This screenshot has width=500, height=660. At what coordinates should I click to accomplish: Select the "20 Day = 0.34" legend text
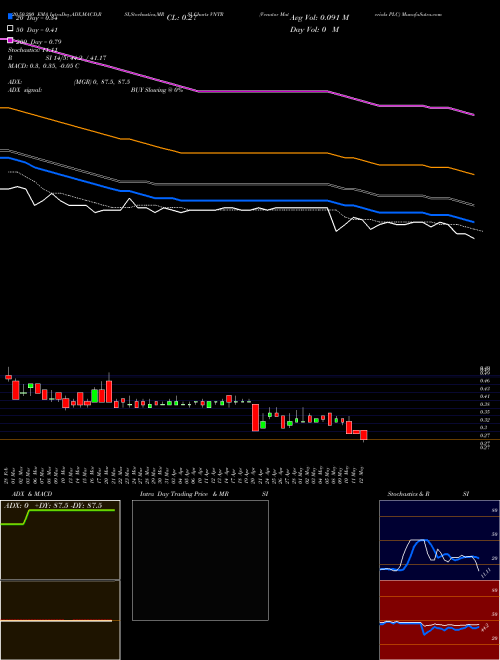[36, 18]
